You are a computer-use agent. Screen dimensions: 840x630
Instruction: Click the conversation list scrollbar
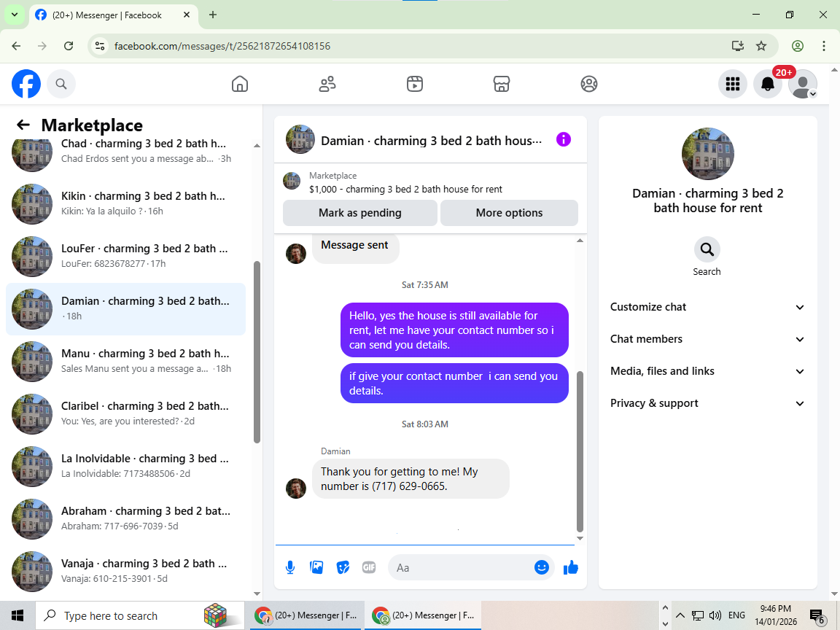pos(257,352)
